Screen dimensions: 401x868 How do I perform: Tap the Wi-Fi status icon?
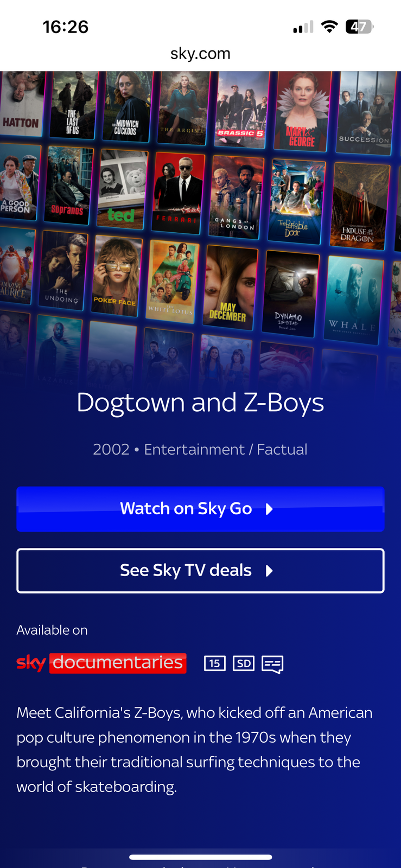329,27
